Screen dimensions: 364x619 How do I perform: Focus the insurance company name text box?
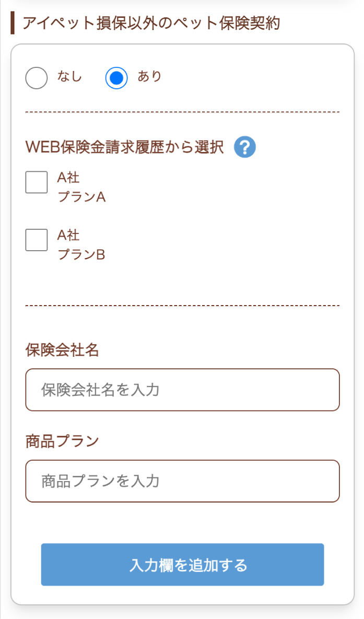coord(182,390)
